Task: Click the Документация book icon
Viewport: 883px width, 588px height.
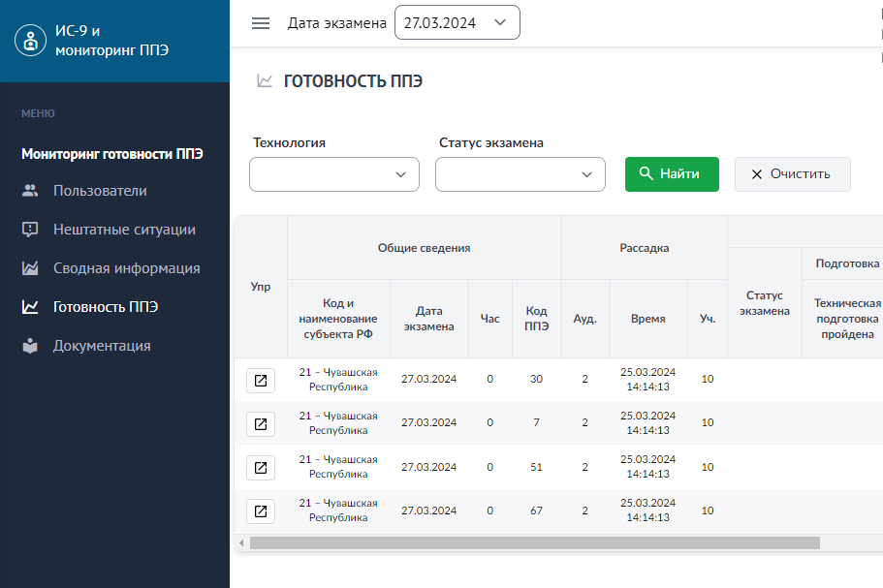Action: point(30,346)
